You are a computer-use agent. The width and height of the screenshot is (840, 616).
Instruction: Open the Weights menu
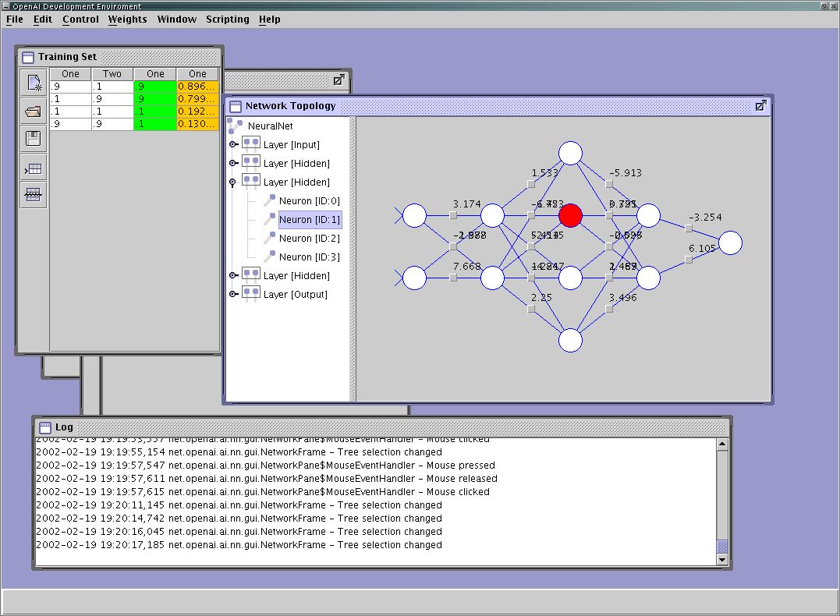(x=127, y=19)
